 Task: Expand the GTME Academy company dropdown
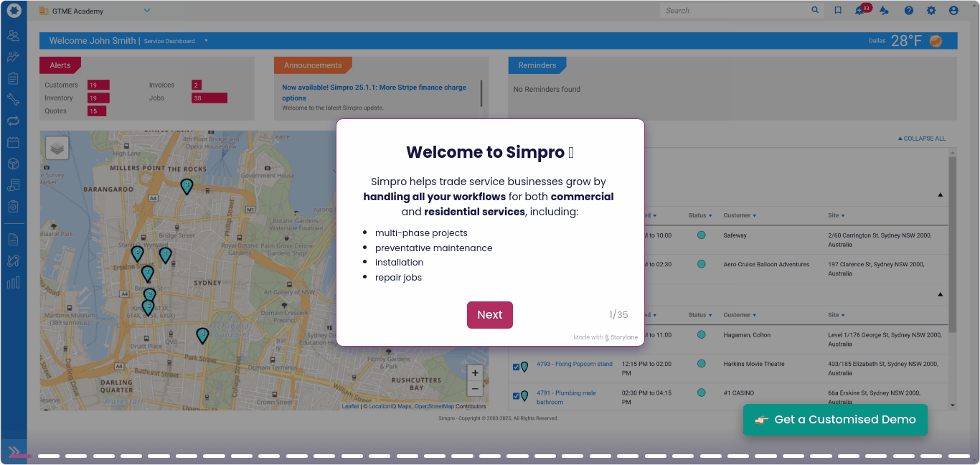[147, 11]
